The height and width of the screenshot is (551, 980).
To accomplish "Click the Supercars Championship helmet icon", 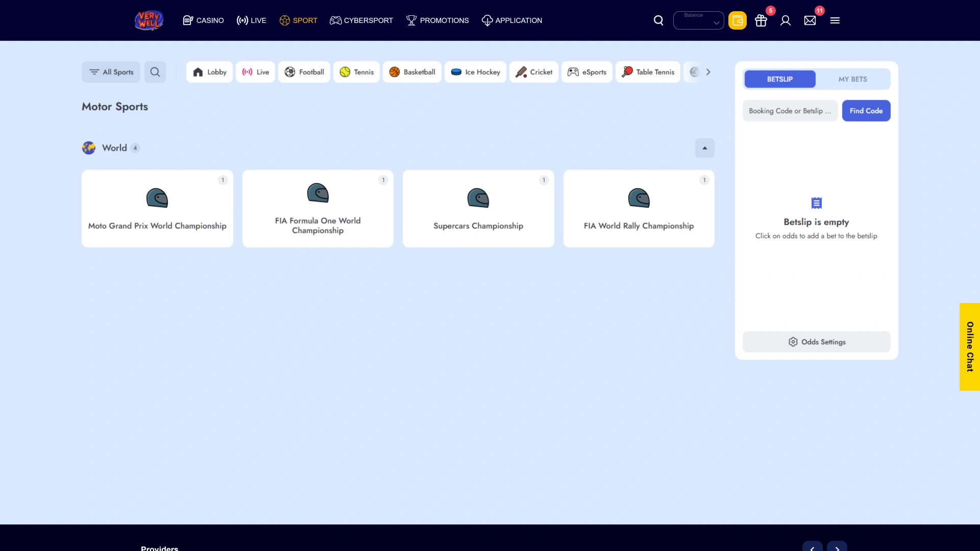I will 478,198.
